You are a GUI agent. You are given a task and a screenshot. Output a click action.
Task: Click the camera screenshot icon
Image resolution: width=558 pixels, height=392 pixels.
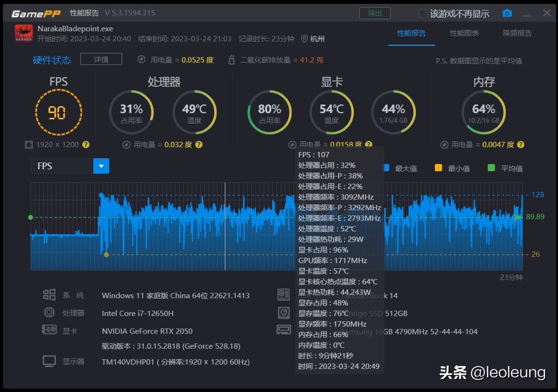click(x=507, y=13)
